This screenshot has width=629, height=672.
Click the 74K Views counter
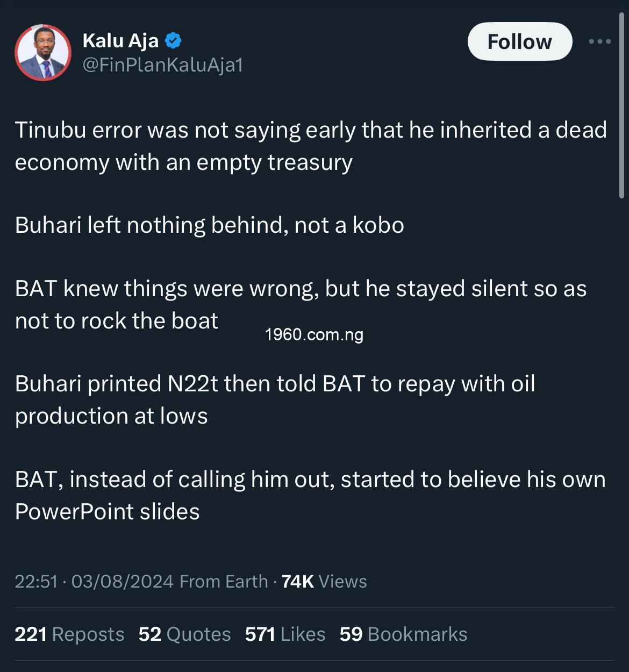tap(324, 581)
